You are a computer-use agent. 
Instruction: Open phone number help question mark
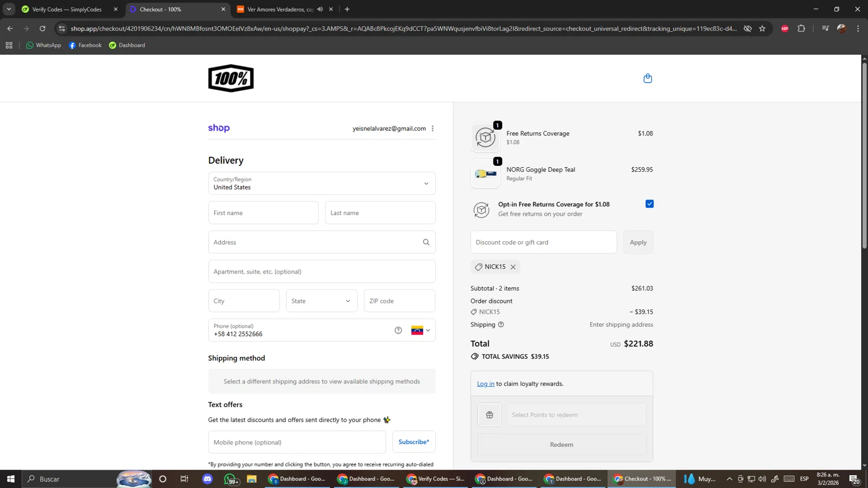[x=398, y=330]
